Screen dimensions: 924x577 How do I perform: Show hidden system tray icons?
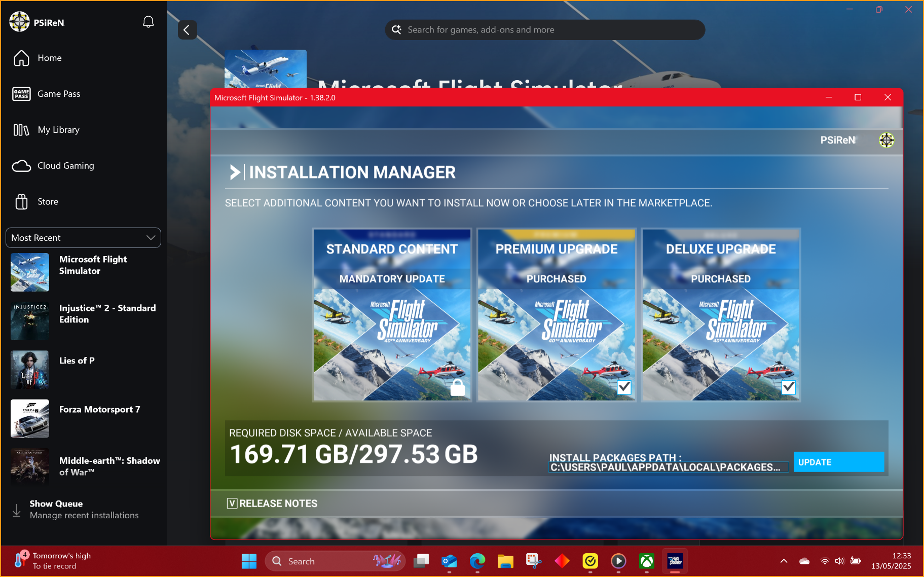coord(784,561)
